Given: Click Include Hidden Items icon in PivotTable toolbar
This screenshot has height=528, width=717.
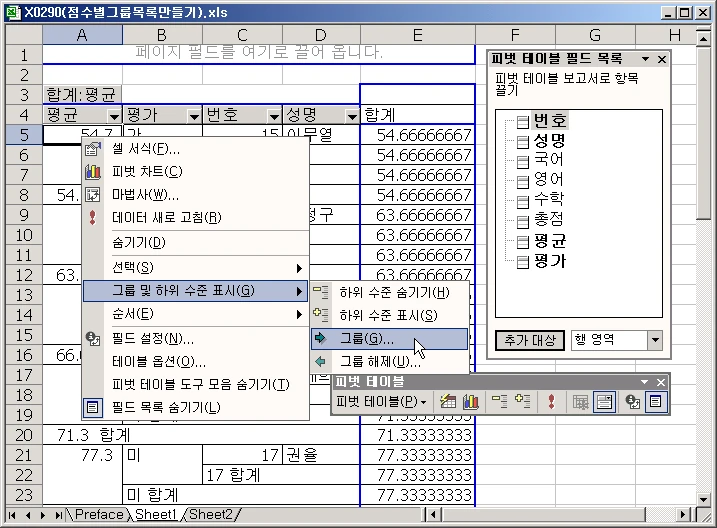Looking at the screenshot, I should [580, 402].
